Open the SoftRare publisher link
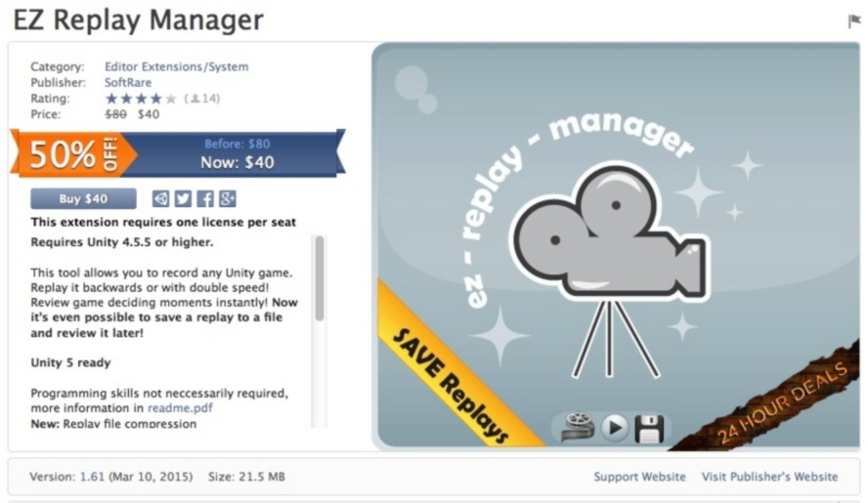The width and height of the screenshot is (868, 503). pos(128,83)
